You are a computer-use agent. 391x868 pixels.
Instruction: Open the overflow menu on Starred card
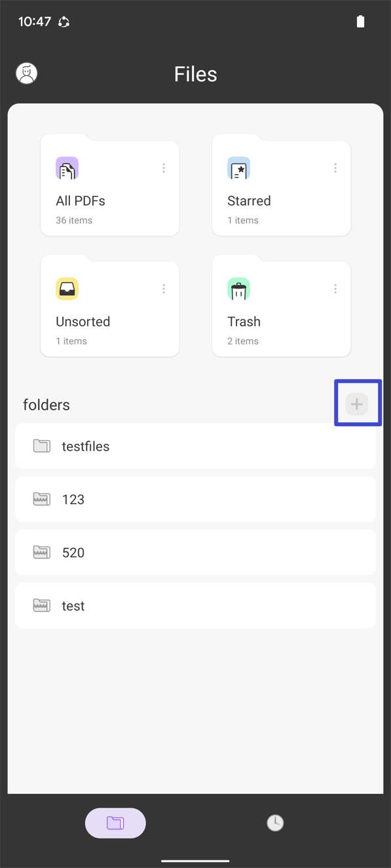[x=335, y=168]
